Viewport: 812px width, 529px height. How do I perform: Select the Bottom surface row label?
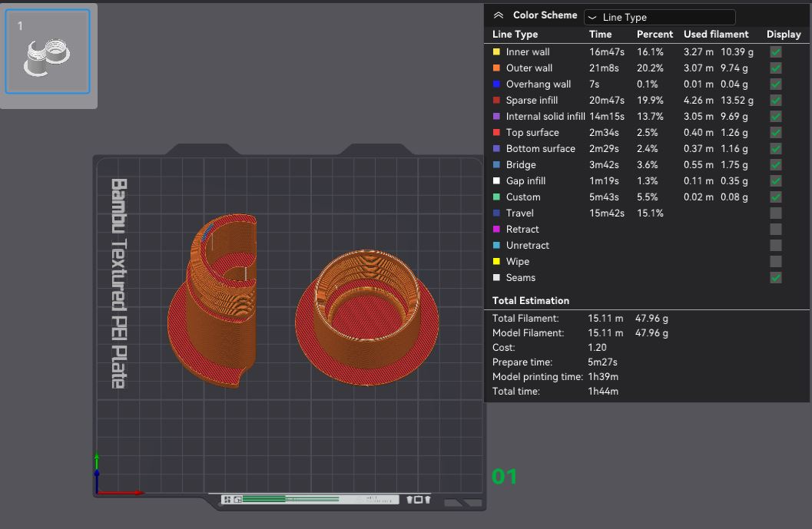[540, 148]
